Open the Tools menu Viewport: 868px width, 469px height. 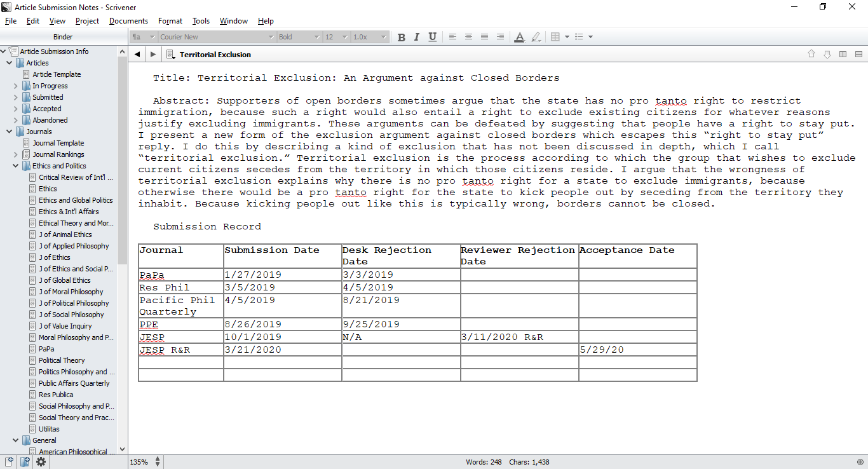(x=201, y=21)
